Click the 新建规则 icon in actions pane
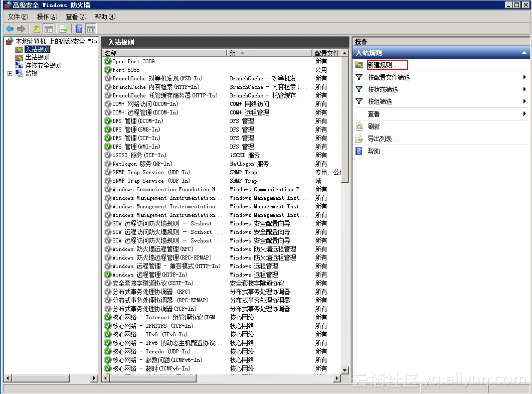The image size is (532, 394). pos(359,65)
